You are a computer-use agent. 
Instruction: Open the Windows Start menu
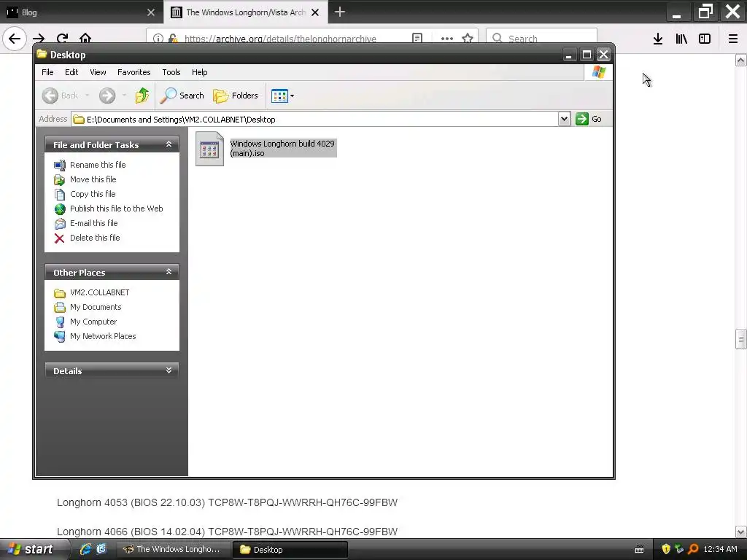click(x=32, y=549)
